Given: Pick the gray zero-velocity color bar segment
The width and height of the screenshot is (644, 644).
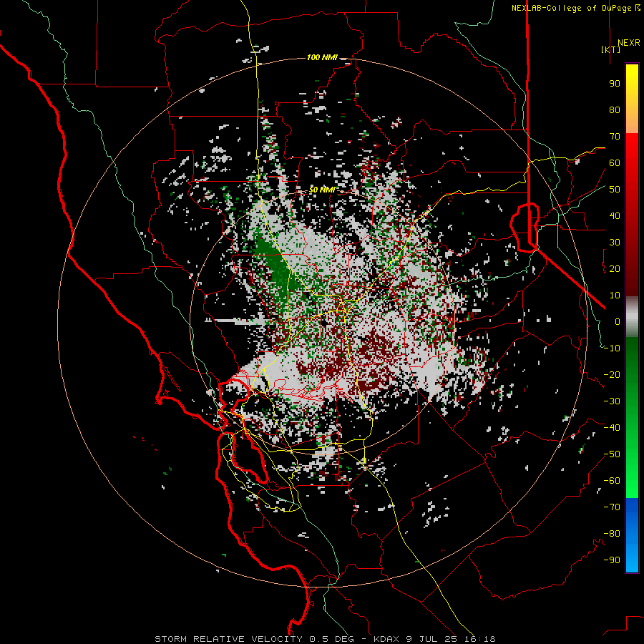Looking at the screenshot, I should pyautogui.click(x=632, y=317).
